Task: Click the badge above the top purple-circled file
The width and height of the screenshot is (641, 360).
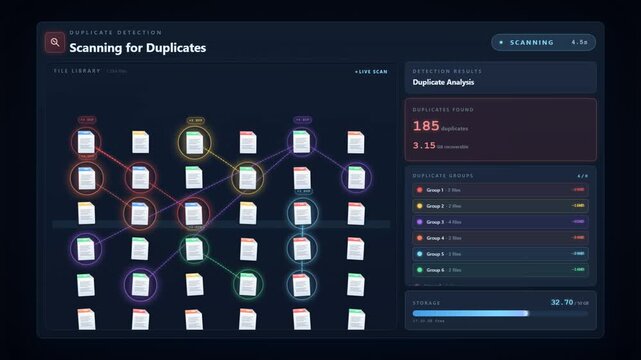Action: click(x=303, y=120)
